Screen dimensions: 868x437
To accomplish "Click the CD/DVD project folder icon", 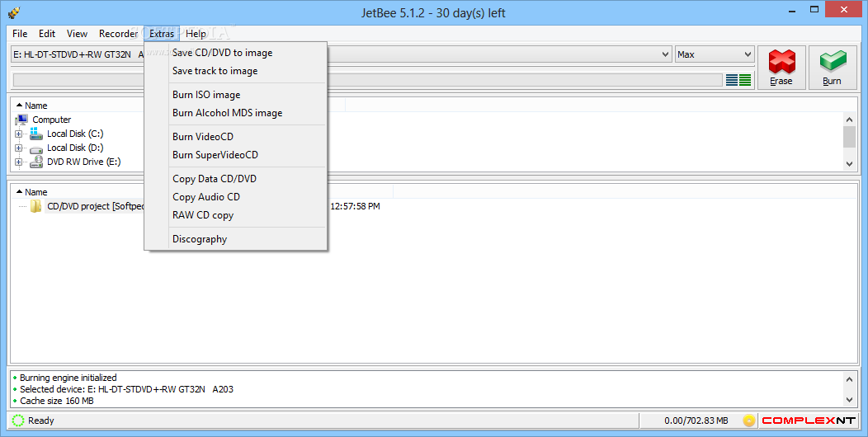I will tap(36, 206).
